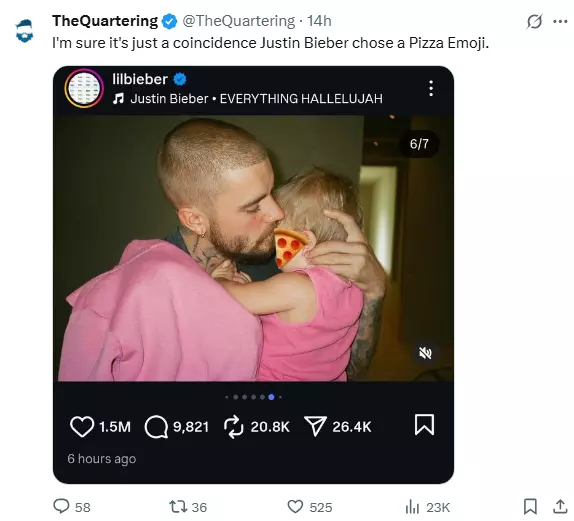Save post with Instagram bookmark icon
This screenshot has width=574, height=521.
[424, 425]
